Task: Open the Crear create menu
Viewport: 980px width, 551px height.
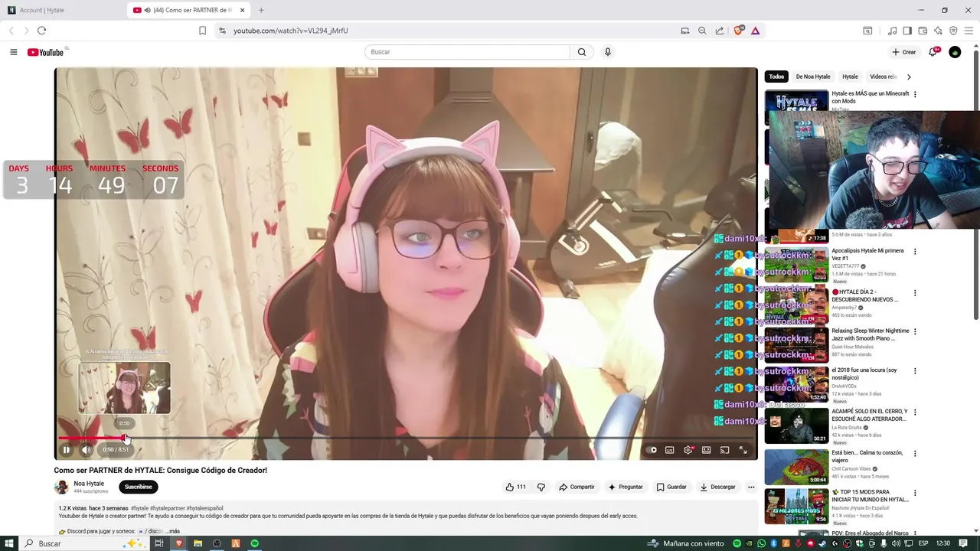Action: point(904,52)
